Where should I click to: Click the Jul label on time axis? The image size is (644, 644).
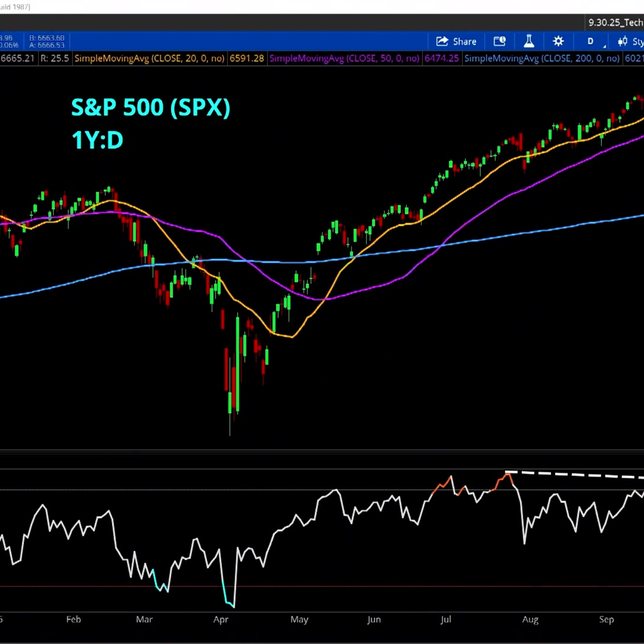click(446, 619)
